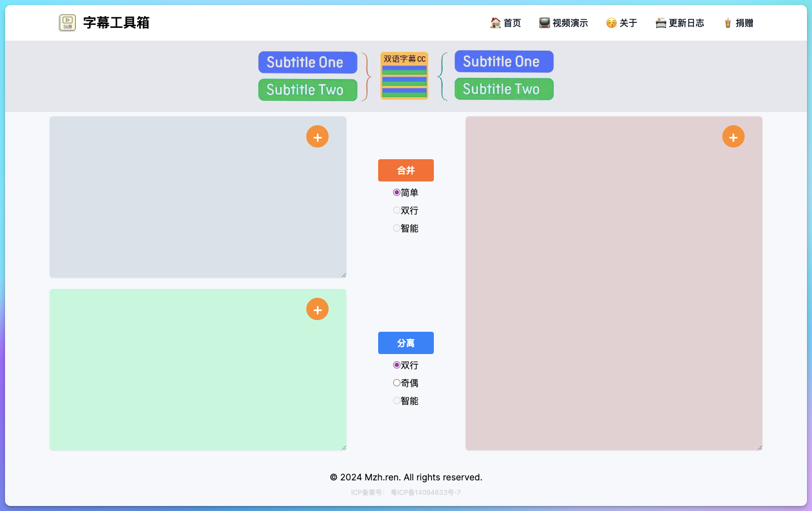
Task: Open the 粤ICP备14094633号-7 filing link
Action: [x=426, y=492]
